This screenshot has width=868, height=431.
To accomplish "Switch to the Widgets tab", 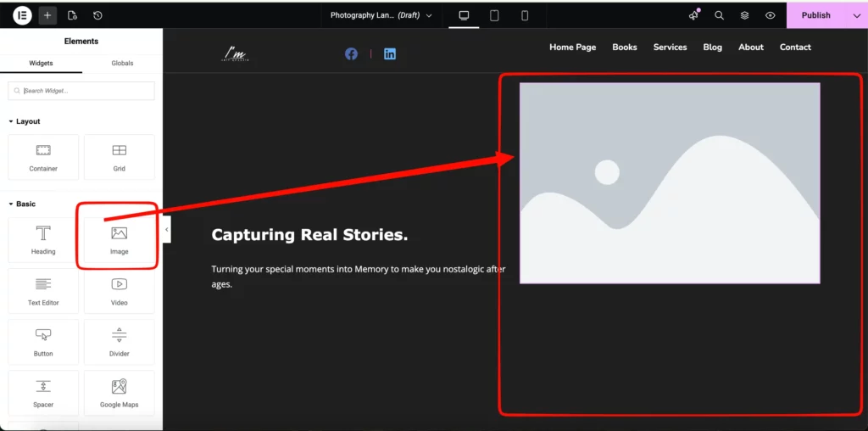I will tap(41, 63).
